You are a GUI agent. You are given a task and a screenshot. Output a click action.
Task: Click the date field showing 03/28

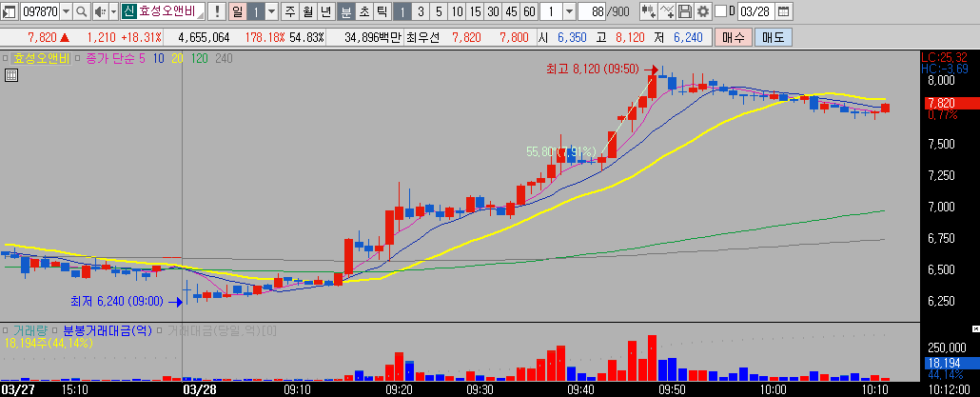tap(755, 11)
